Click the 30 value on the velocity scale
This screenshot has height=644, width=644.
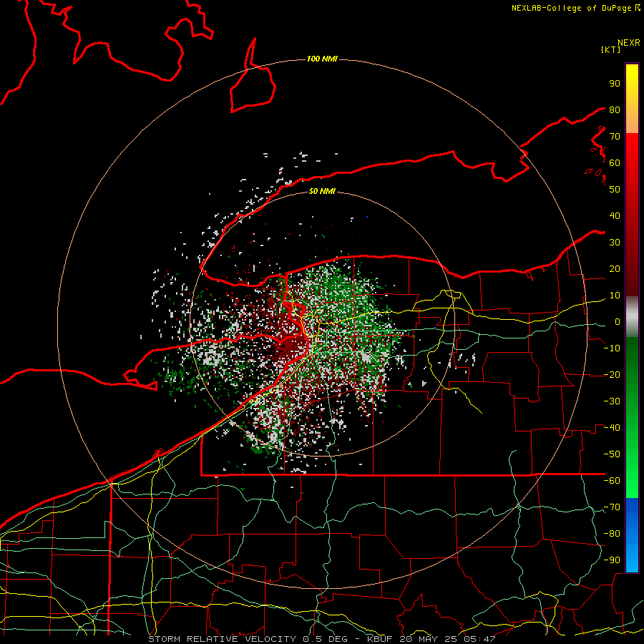click(x=615, y=243)
